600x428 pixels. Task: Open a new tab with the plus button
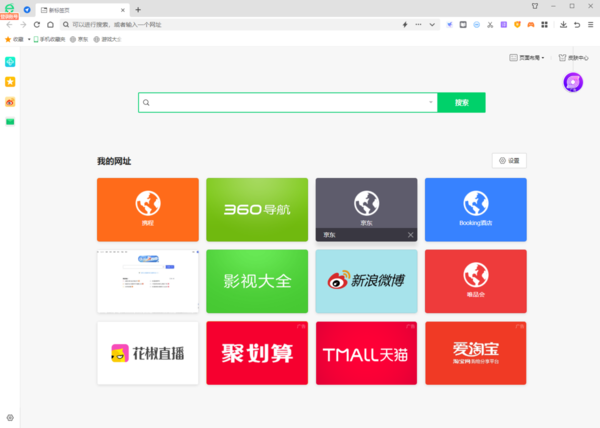click(x=138, y=10)
